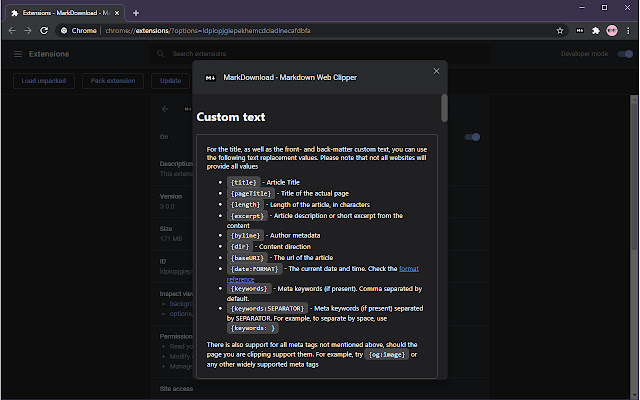Open Chrome extensions puzzle icon
The height and width of the screenshot is (400, 640).
pos(593,30)
